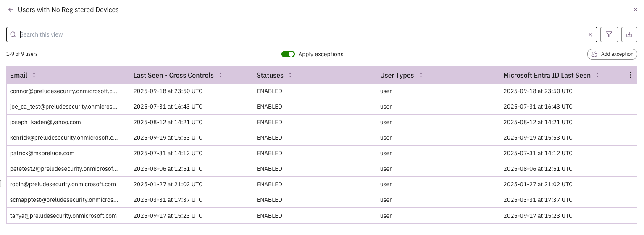Click the Apply exceptions label text

pyautogui.click(x=321, y=54)
